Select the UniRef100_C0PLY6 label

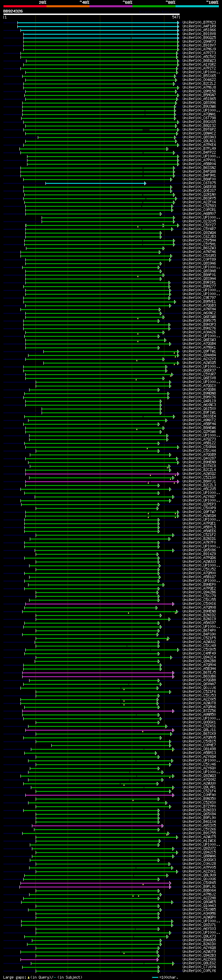click(199, 971)
